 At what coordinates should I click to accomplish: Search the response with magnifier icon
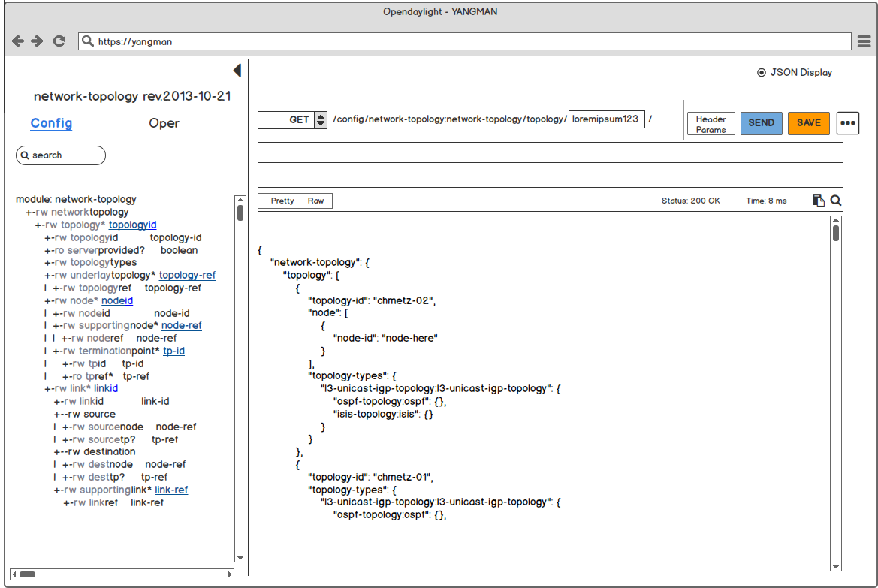(x=835, y=200)
